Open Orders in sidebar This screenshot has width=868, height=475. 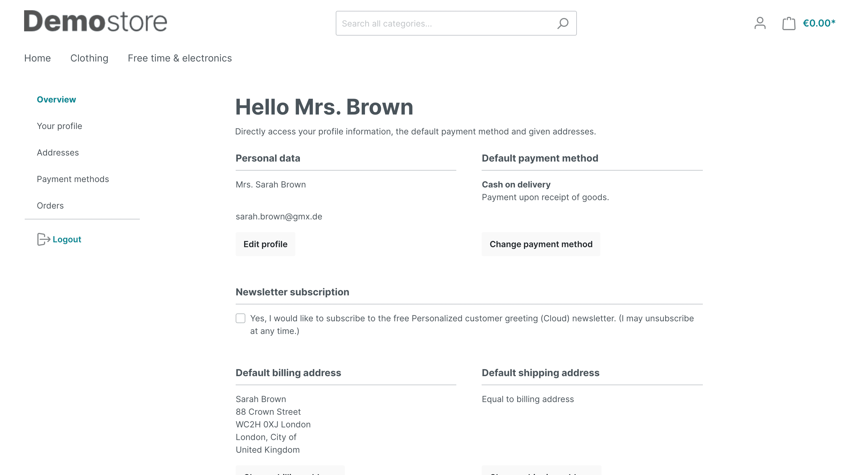tap(50, 206)
